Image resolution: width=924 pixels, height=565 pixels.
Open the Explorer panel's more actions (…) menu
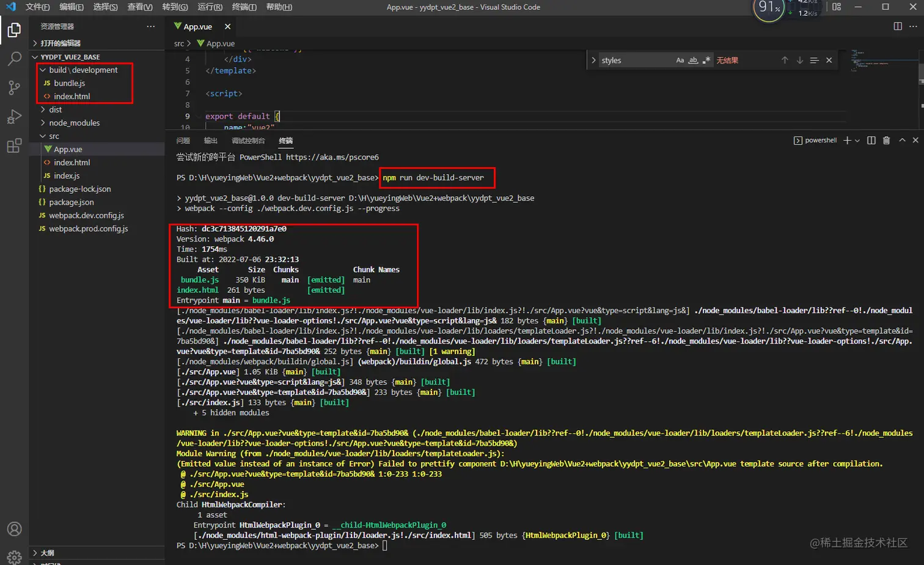tap(150, 26)
